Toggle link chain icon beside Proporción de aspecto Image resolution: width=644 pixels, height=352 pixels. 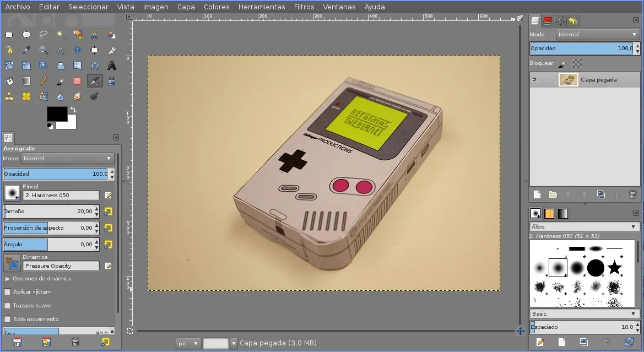[108, 228]
